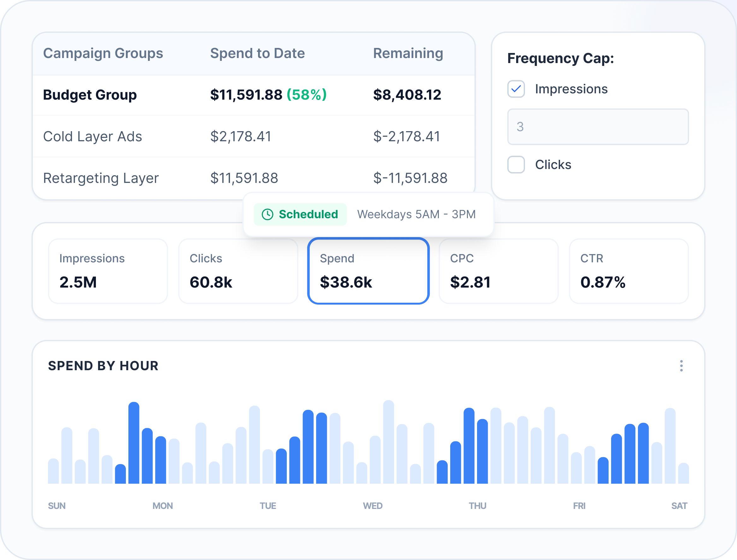The image size is (737, 560).
Task: Click the Weekdays 5AM - 3PM schedule text
Action: pos(416,214)
